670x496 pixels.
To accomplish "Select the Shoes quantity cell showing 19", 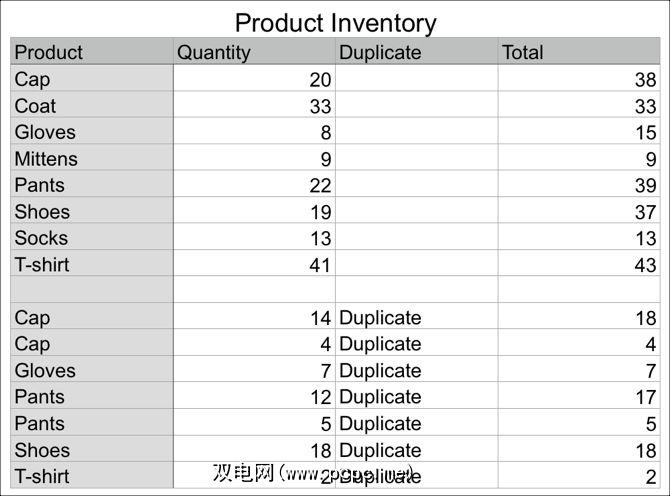I will pos(254,212).
